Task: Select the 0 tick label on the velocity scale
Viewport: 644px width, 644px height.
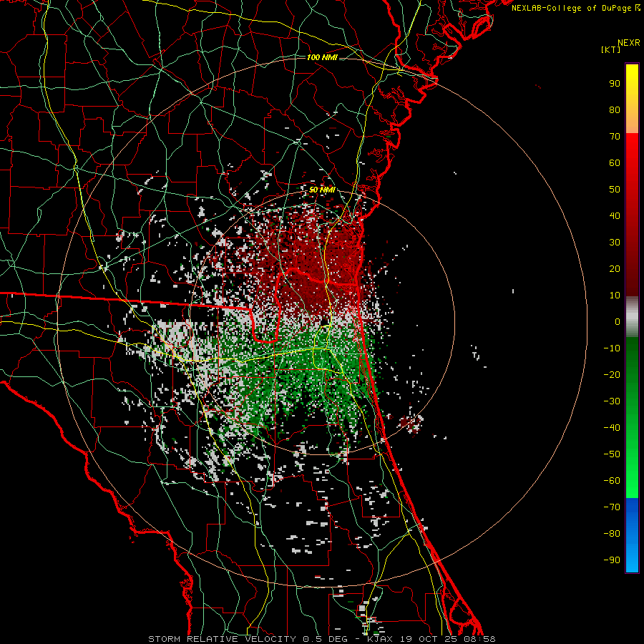Action: point(618,322)
